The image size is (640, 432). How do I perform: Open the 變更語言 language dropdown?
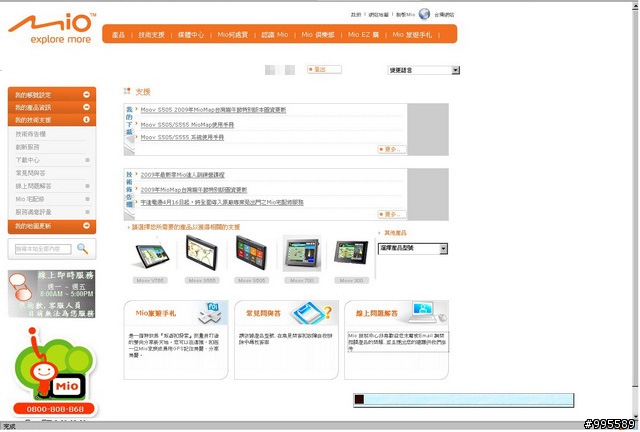(424, 70)
